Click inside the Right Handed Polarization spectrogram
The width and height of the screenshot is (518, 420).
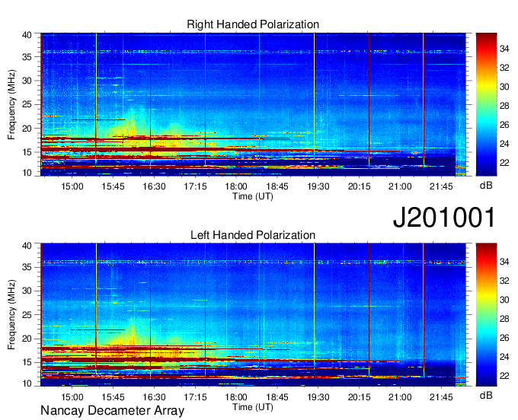tap(254, 104)
